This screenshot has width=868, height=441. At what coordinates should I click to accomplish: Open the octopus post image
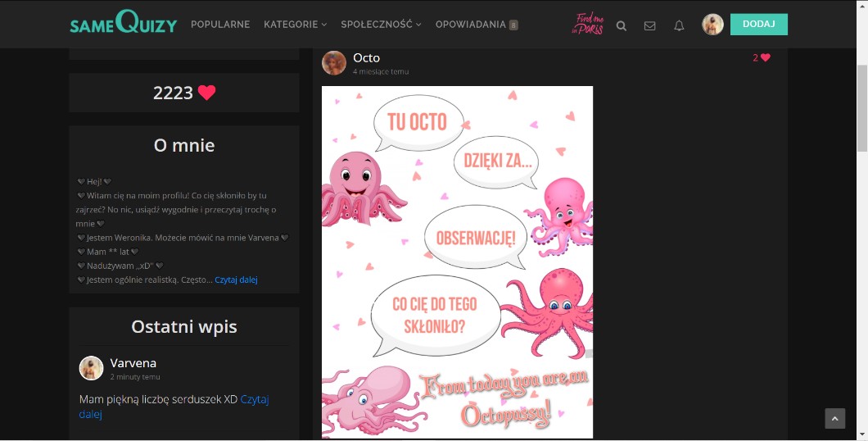457,262
